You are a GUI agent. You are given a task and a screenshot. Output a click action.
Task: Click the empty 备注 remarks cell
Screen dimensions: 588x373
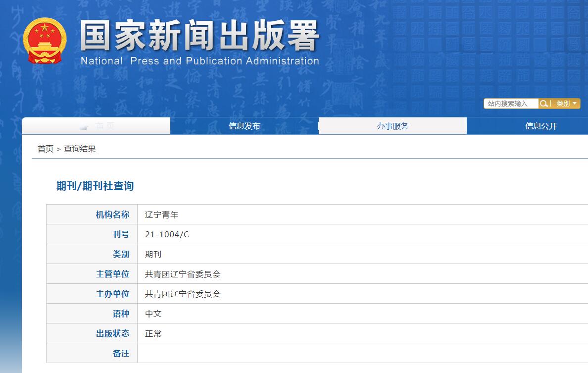tap(297, 353)
